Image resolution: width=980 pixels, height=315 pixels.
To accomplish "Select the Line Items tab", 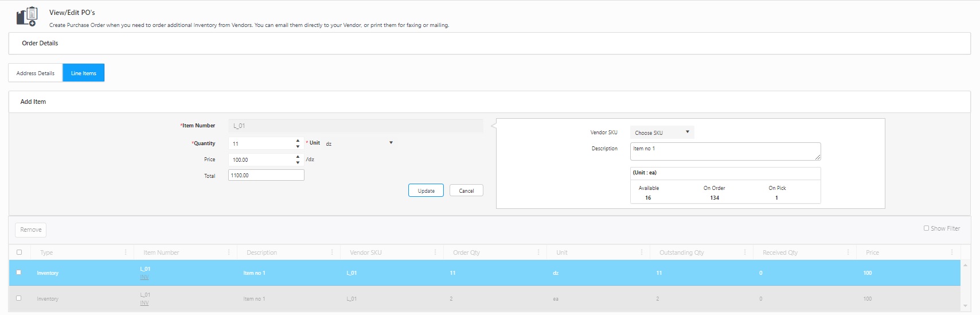I will (x=84, y=73).
